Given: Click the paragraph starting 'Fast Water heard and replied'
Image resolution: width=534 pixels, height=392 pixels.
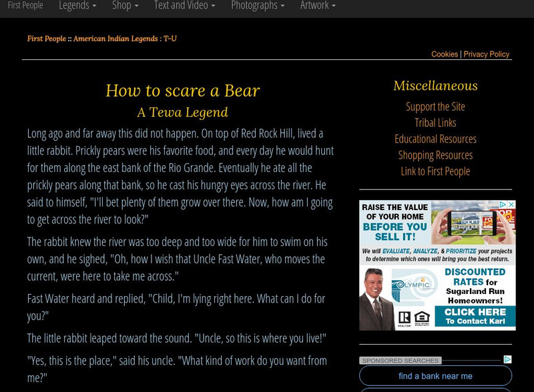Looking at the screenshot, I should [176, 307].
